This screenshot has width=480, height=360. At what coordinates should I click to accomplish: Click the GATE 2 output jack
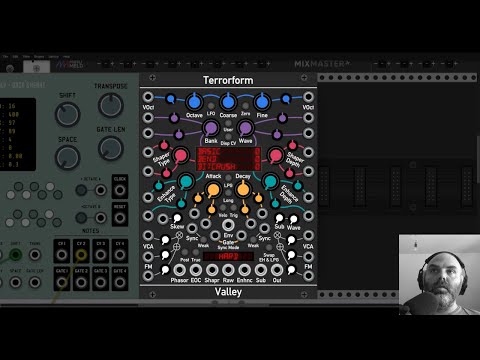pos(81,282)
